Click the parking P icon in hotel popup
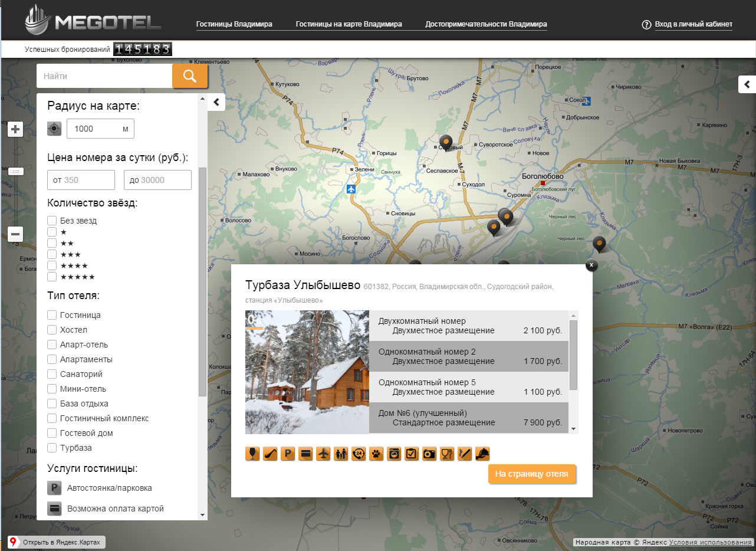Viewport: 756px width, 551px height. 288,454
